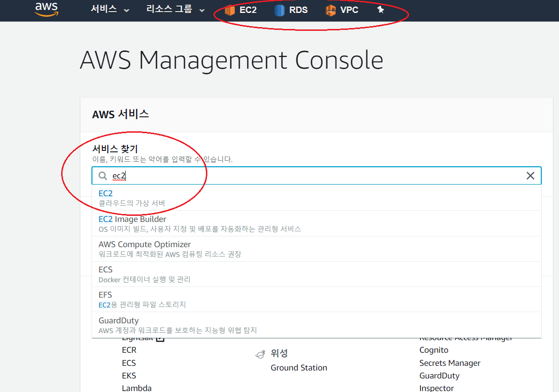Click the satellite category icon
559x392 pixels.
(261, 354)
